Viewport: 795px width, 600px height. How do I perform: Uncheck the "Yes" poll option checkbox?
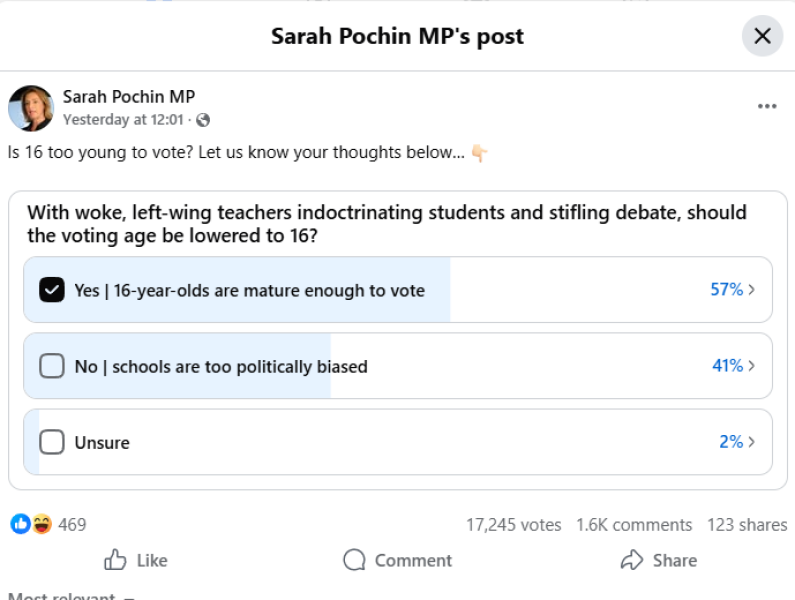pos(51,290)
